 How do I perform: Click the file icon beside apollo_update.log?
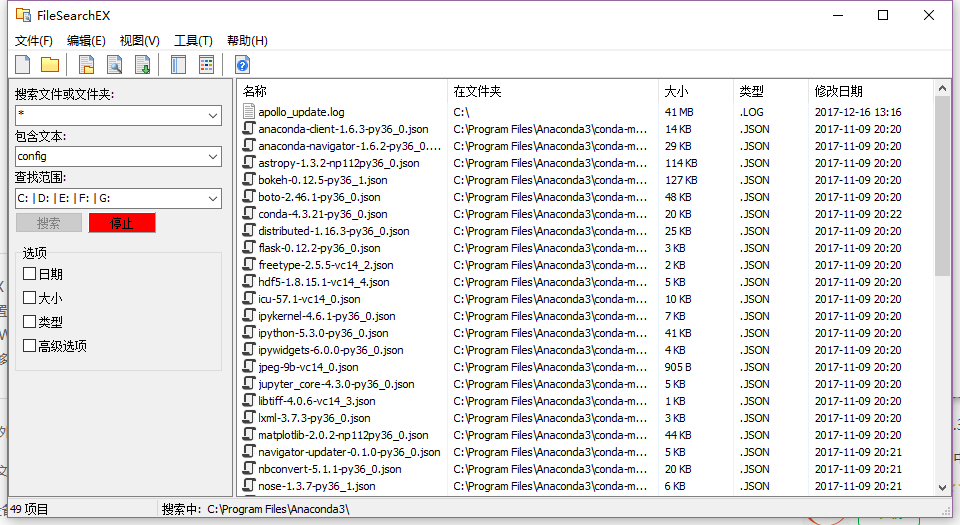pyautogui.click(x=249, y=111)
